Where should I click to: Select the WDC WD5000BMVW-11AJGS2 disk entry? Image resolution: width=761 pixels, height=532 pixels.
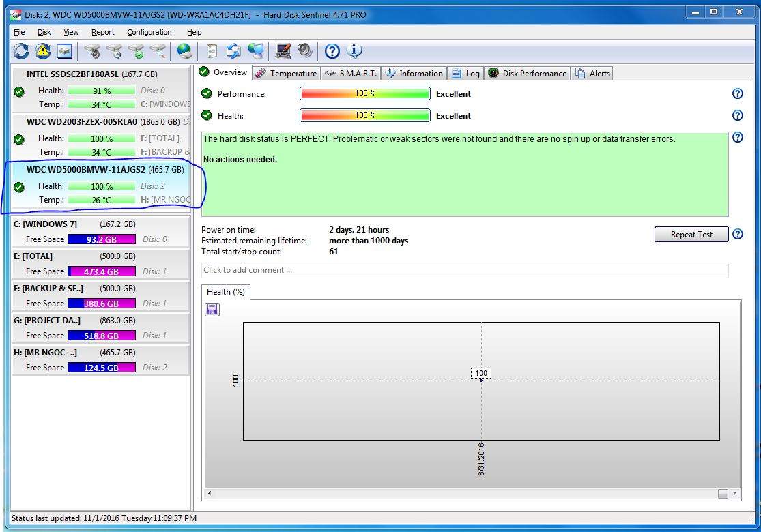pos(101,184)
